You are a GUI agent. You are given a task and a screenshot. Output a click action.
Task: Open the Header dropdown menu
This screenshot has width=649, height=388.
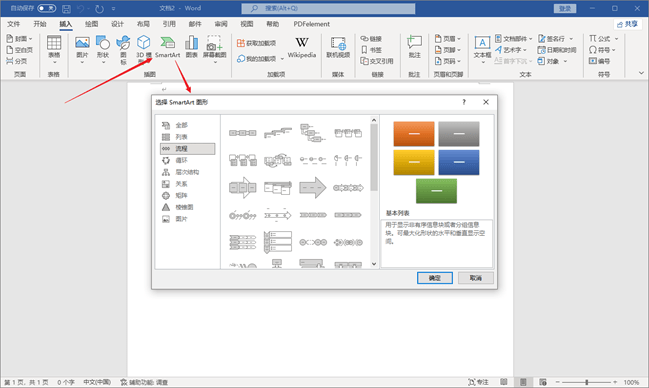coord(447,39)
